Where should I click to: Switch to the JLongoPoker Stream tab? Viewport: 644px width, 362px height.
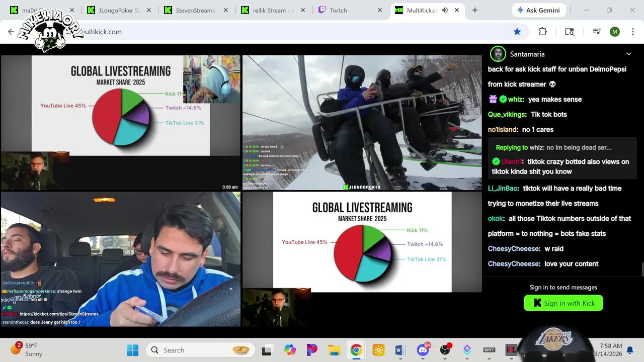(119, 10)
